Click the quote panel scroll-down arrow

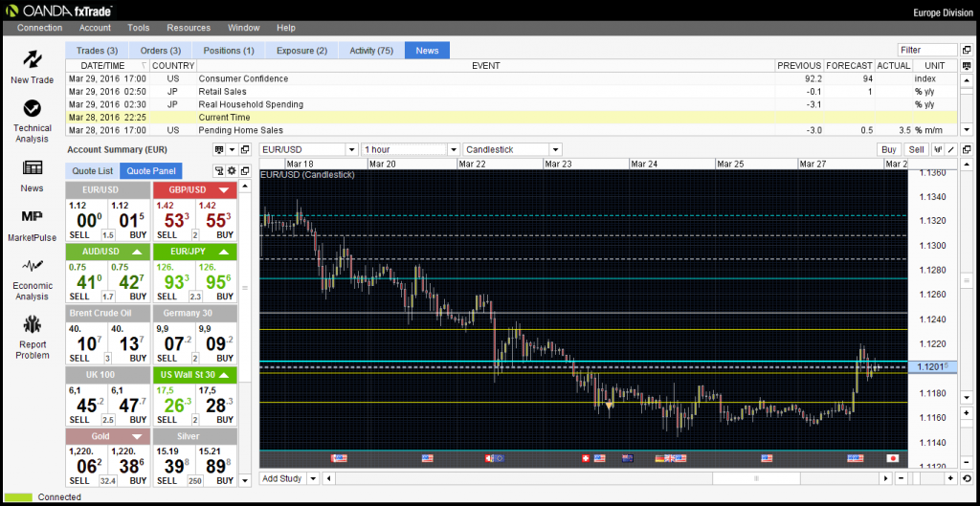click(245, 481)
